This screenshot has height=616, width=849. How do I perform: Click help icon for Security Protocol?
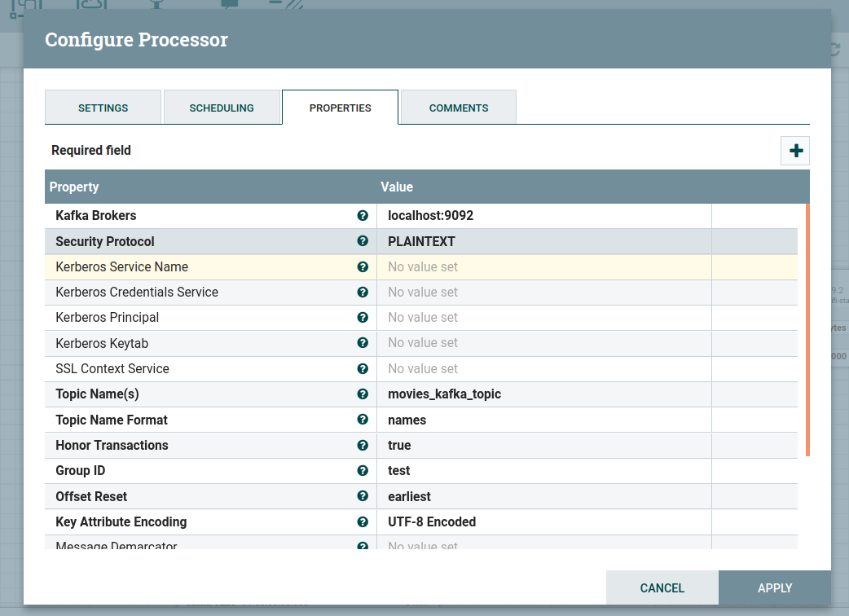click(363, 241)
